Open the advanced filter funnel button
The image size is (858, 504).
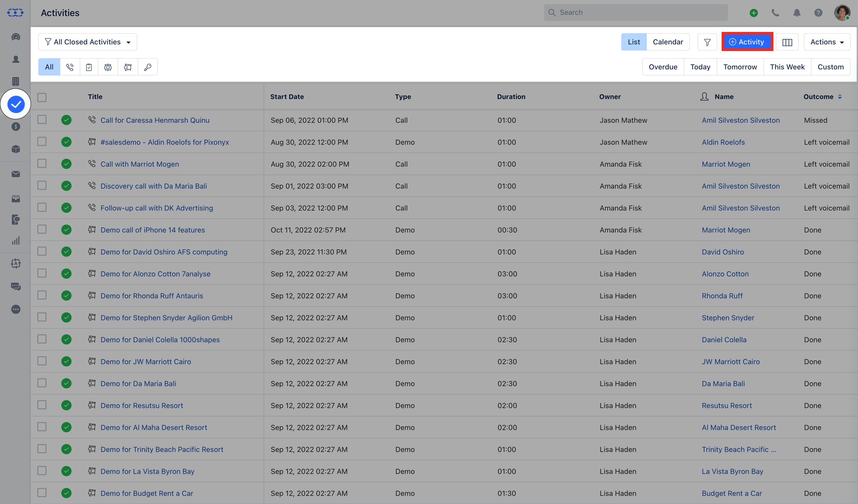707,42
